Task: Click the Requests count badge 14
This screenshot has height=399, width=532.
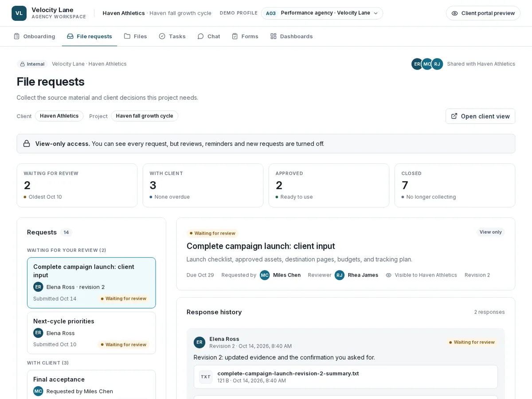Action: click(x=66, y=232)
